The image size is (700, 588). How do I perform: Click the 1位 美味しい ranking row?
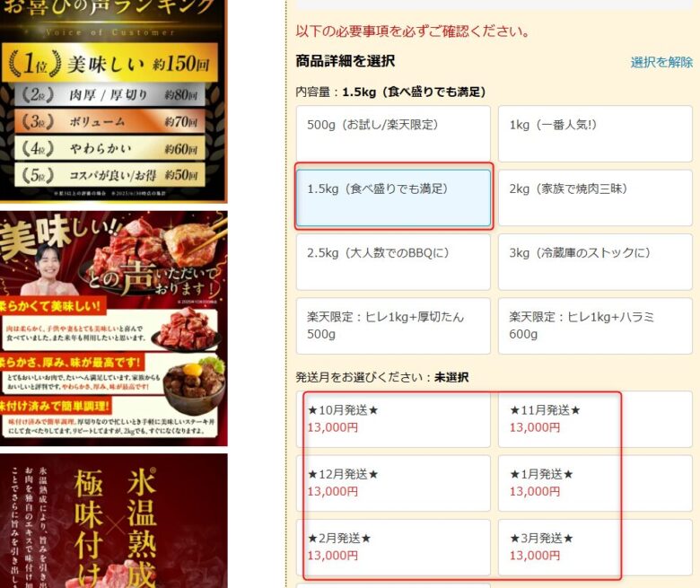[109, 63]
